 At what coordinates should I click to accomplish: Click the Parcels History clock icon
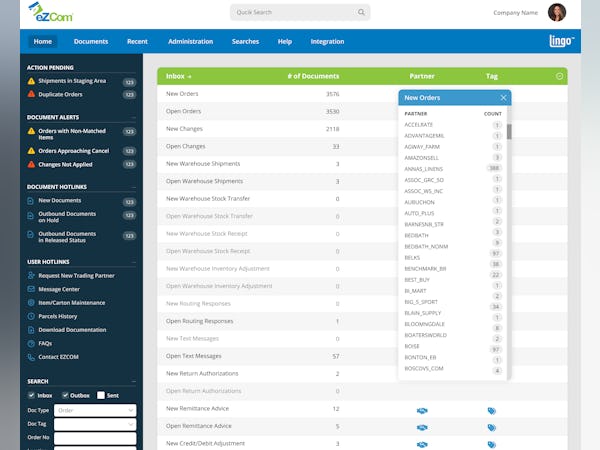(x=31, y=316)
